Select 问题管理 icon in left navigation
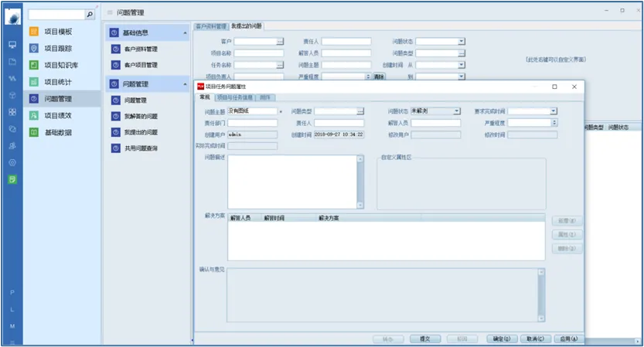644x347 pixels. click(34, 99)
